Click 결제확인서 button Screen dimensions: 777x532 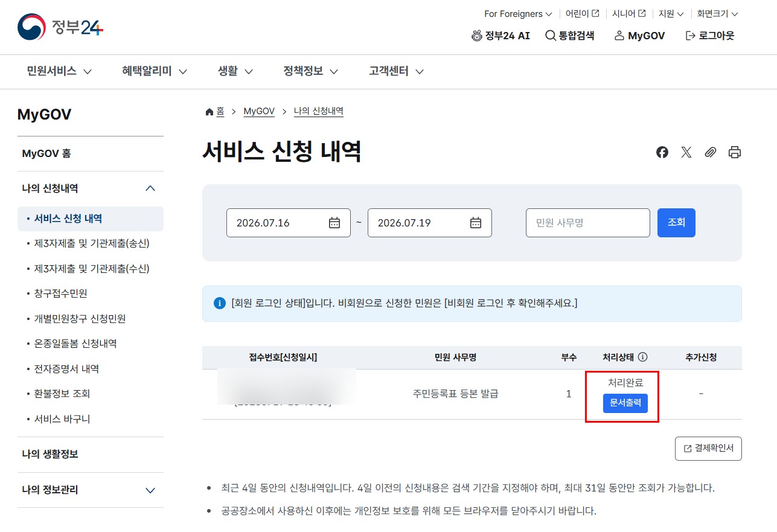[x=708, y=449]
